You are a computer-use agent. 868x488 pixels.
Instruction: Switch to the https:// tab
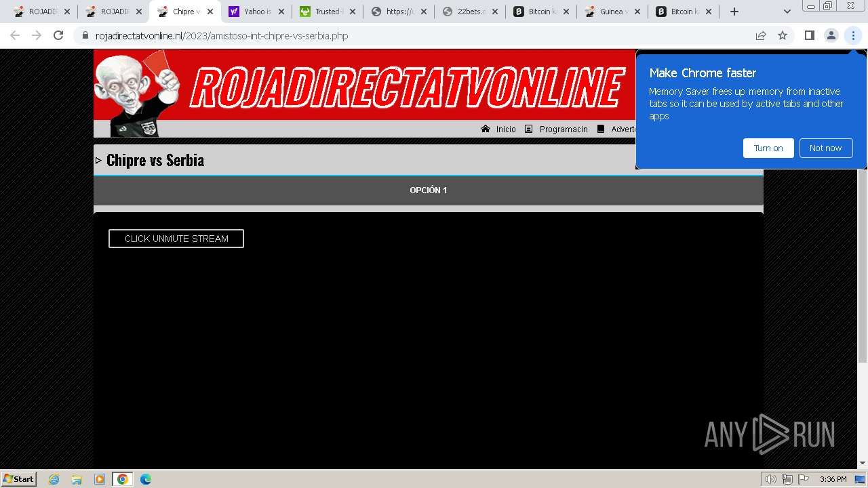(400, 12)
